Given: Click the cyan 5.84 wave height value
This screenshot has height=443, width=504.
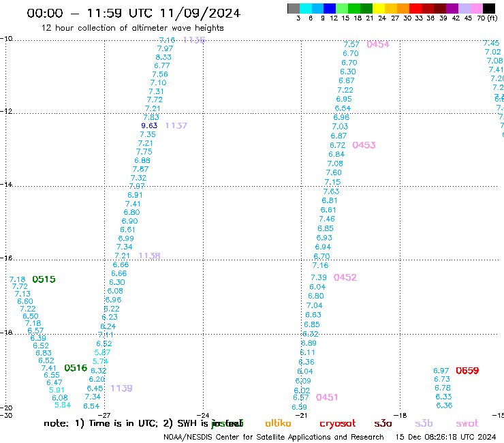Looking at the screenshot, I should pyautogui.click(x=63, y=405).
